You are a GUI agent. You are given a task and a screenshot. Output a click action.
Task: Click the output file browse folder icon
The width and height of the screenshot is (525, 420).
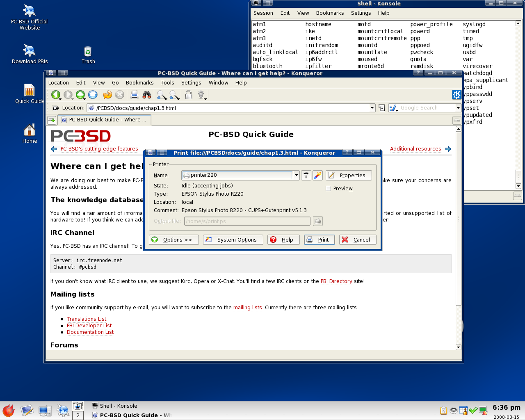[x=317, y=221]
